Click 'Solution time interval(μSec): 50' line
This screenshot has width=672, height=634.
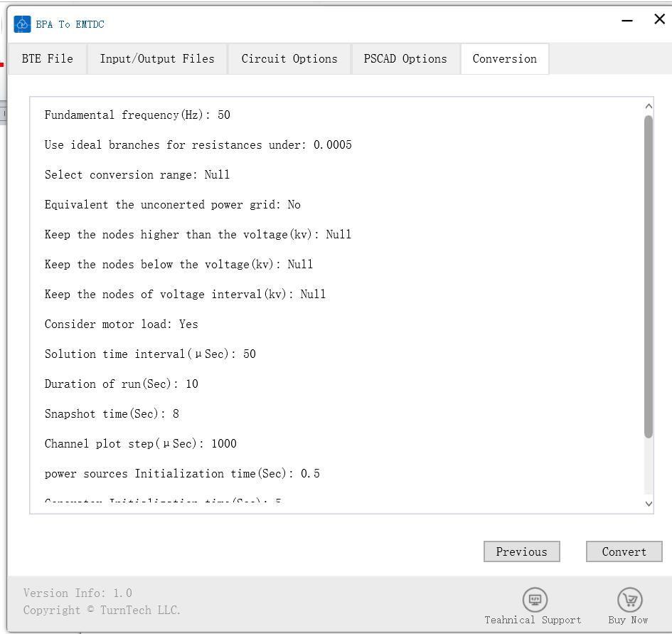click(x=150, y=354)
